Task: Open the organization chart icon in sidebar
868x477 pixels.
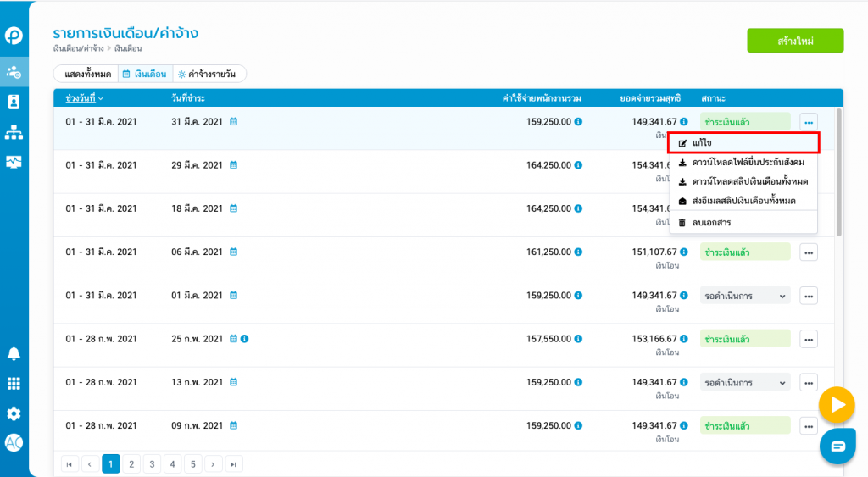Action: pyautogui.click(x=14, y=131)
